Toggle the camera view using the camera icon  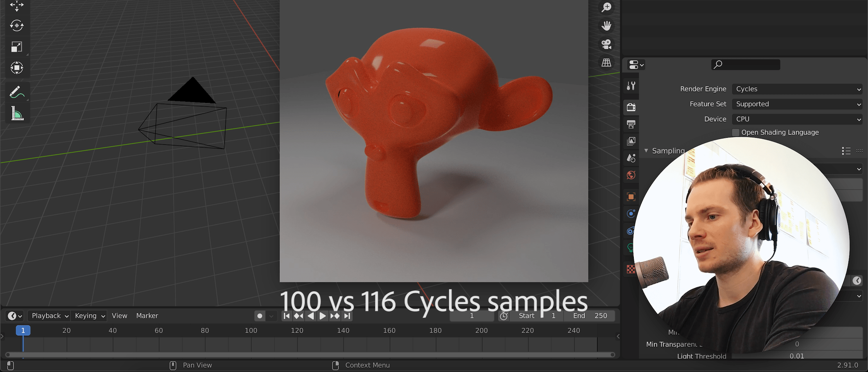tap(606, 44)
